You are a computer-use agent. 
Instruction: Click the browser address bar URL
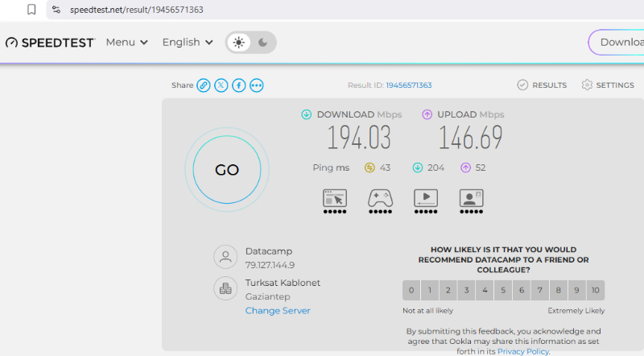[x=137, y=10]
